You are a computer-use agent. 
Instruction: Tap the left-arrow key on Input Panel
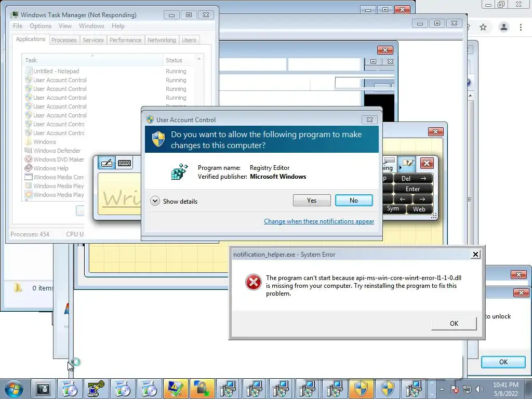(x=403, y=199)
